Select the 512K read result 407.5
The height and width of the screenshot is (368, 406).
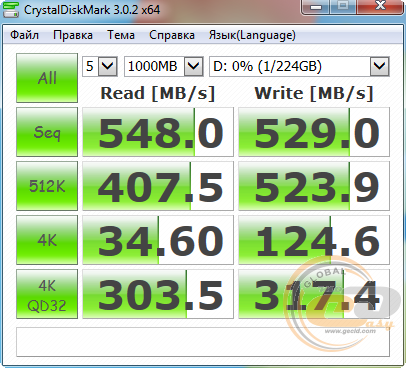tap(158, 186)
